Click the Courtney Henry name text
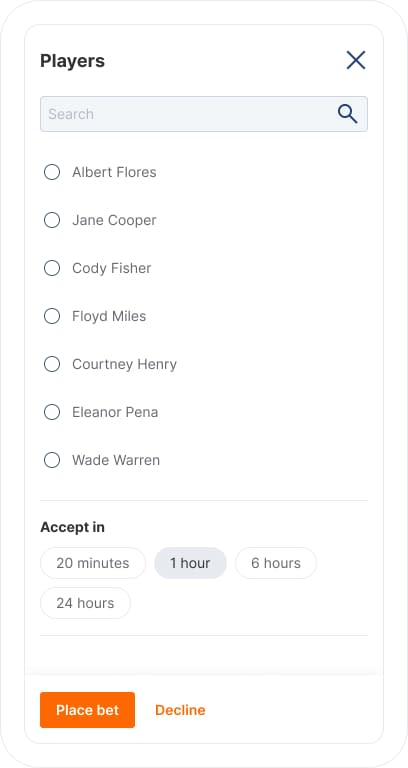Screen dimensions: 408x768 click(x=124, y=364)
